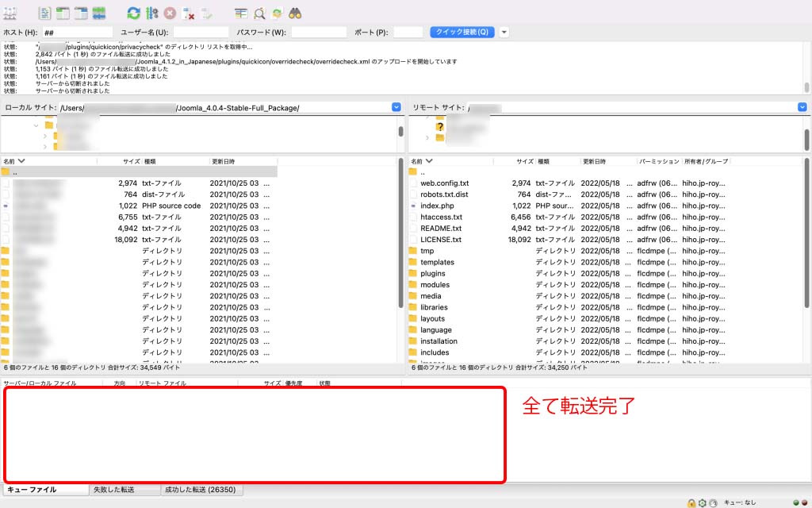Open the local site path dropdown

click(396, 107)
